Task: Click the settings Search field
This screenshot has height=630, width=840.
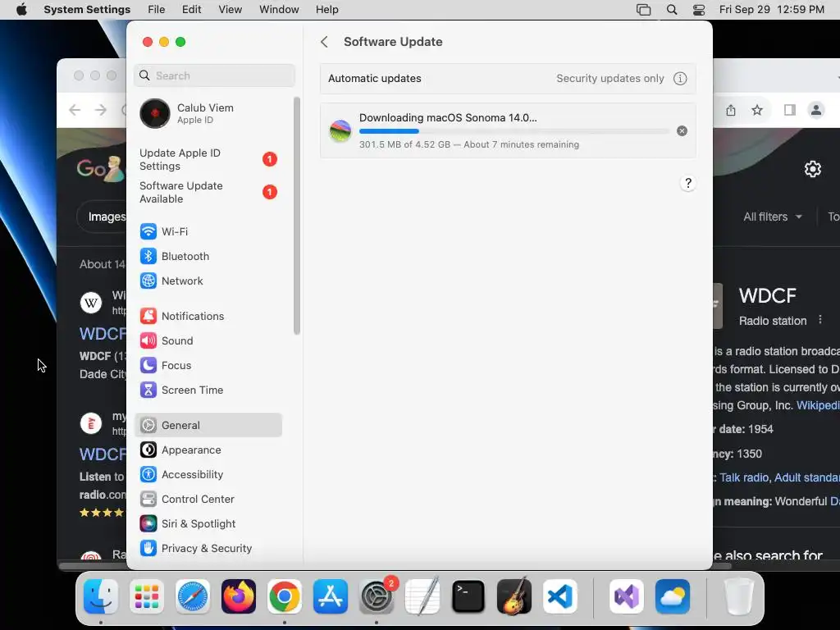Action: tap(214, 75)
